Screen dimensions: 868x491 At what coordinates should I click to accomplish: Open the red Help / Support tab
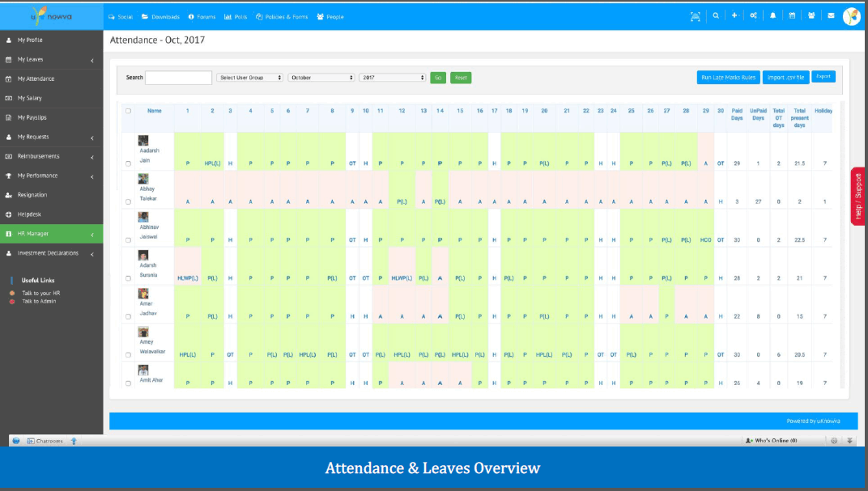858,197
